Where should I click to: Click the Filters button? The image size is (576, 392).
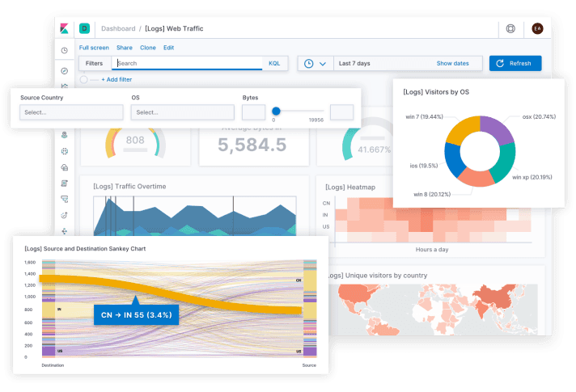click(94, 63)
